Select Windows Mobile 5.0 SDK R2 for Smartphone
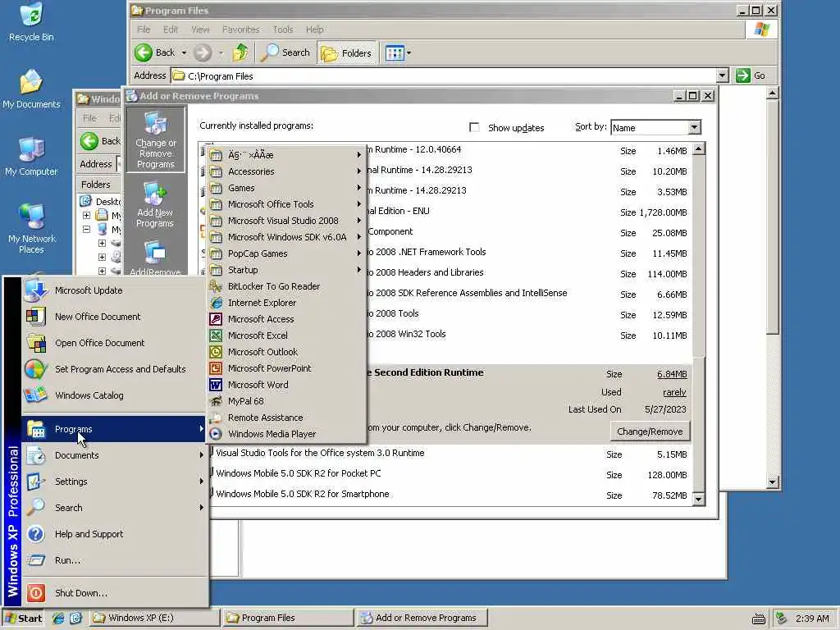The height and width of the screenshot is (630, 840). (450, 495)
